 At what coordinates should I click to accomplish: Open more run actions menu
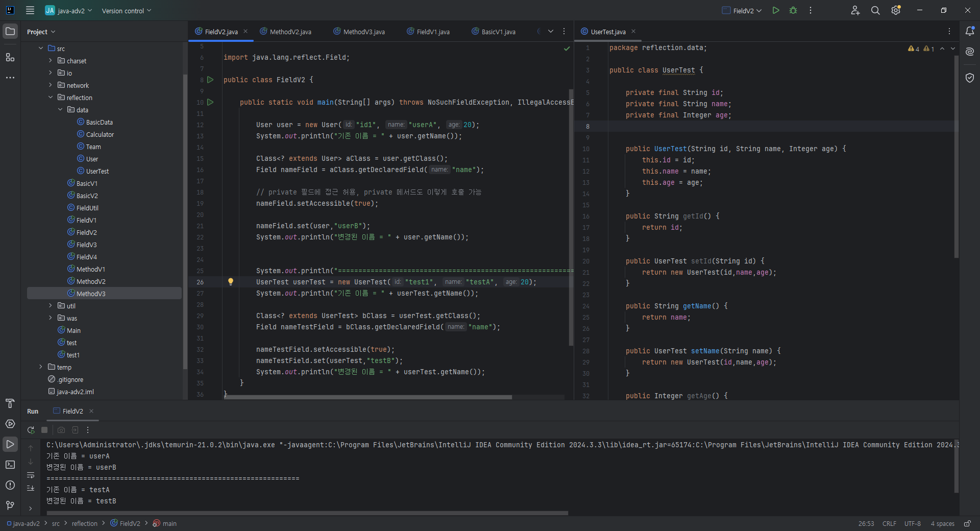pyautogui.click(x=811, y=10)
